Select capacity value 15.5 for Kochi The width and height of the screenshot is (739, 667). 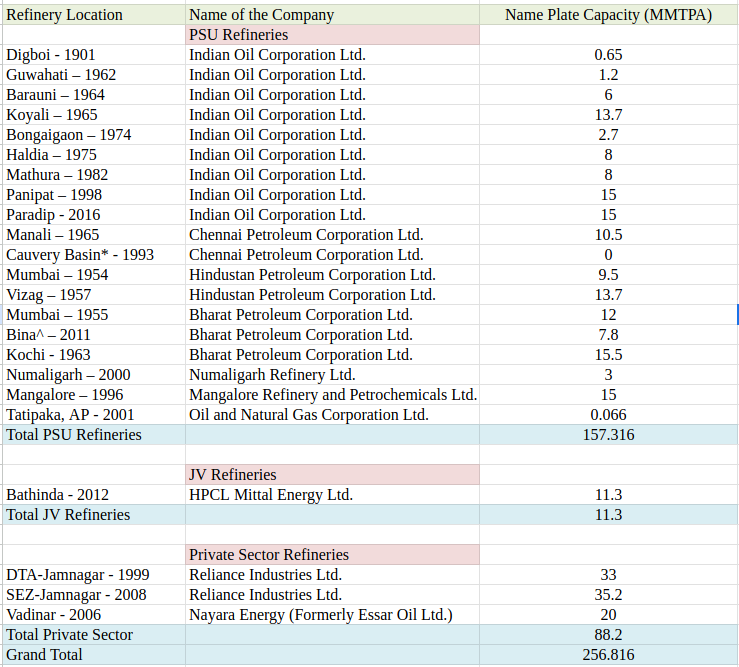(609, 355)
